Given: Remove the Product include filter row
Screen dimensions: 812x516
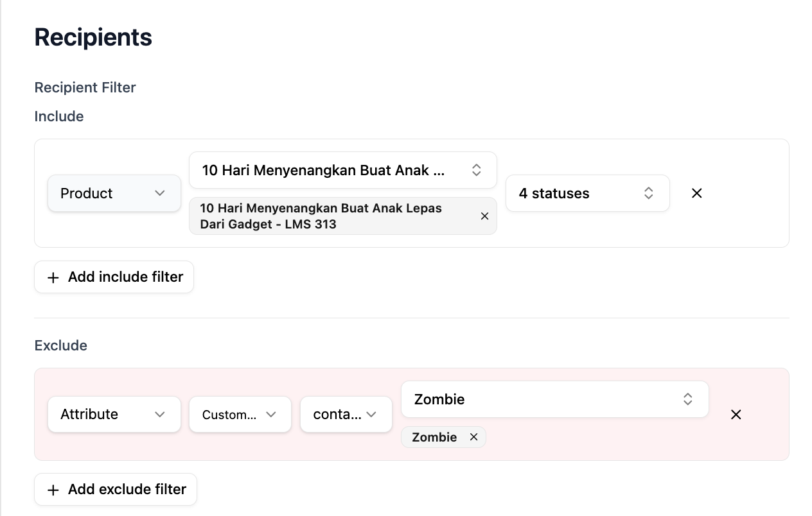Looking at the screenshot, I should point(696,193).
